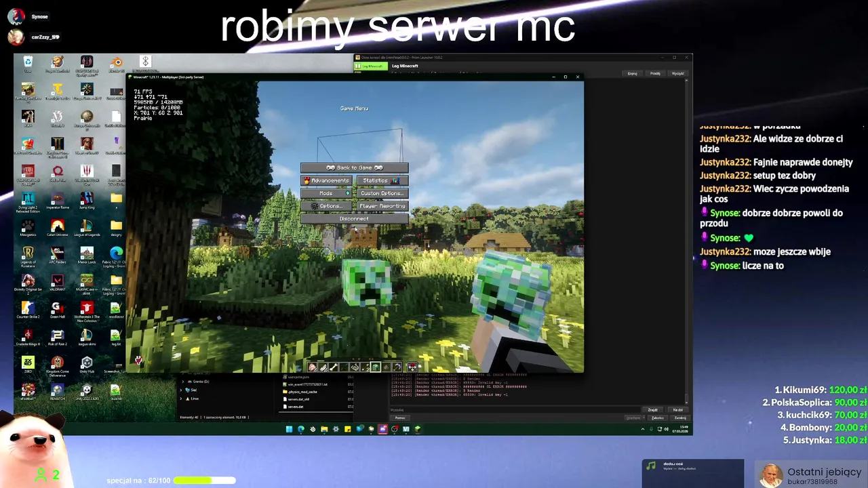868x488 pixels.
Task: Expand the Sieć node in Explorer tree
Action: point(182,390)
